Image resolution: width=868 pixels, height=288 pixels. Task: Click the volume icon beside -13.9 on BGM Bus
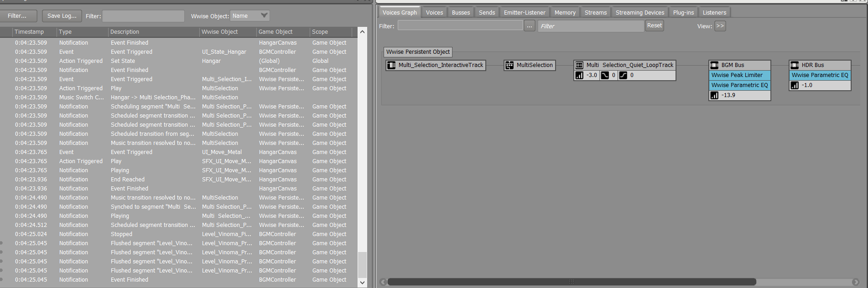[x=714, y=95]
